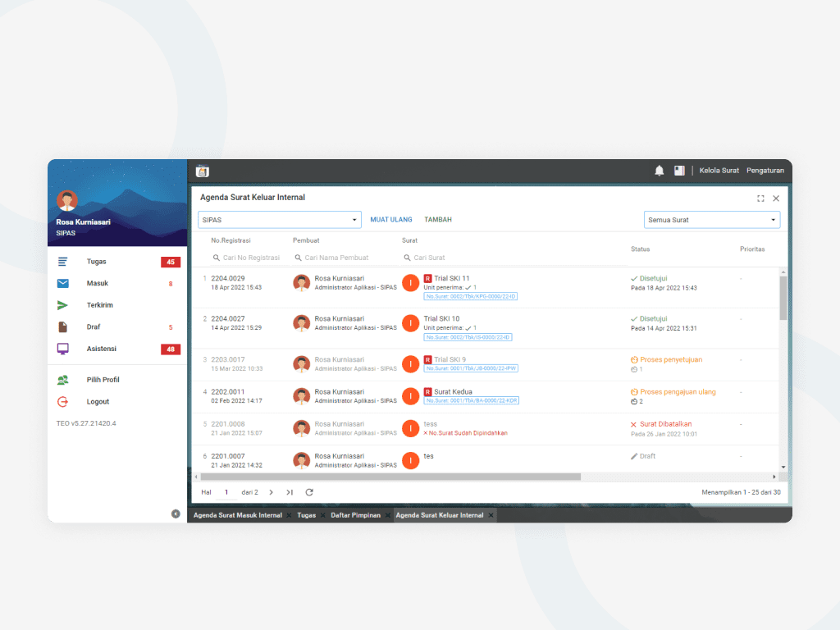Viewport: 840px width, 630px height.
Task: Click the Logout arrow icon
Action: point(62,401)
